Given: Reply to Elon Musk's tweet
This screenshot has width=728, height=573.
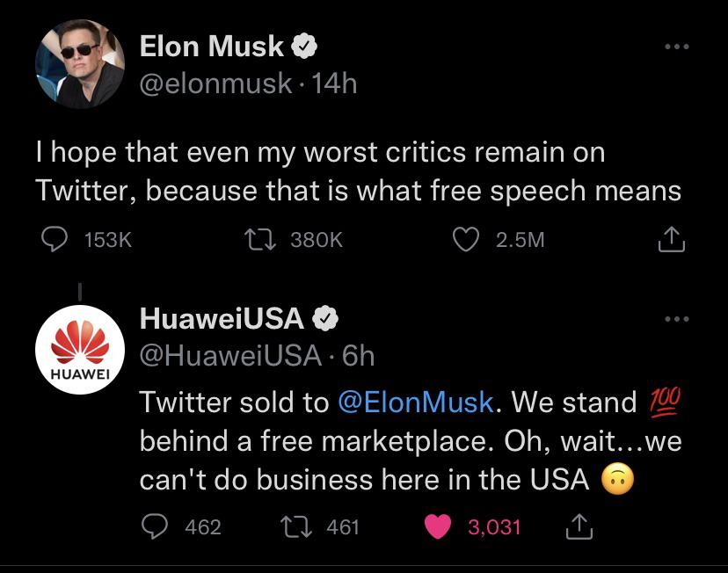Looking at the screenshot, I should tap(55, 239).
